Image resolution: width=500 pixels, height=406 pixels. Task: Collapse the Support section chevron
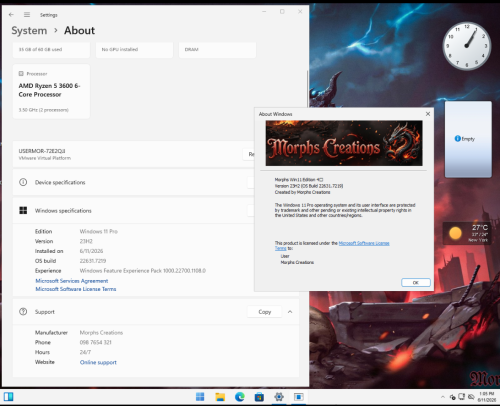click(x=290, y=312)
